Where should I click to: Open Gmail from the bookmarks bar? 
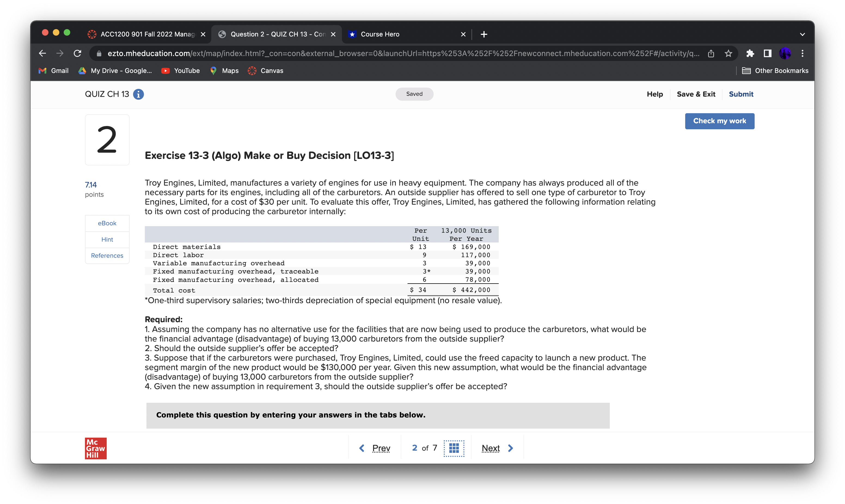click(x=53, y=71)
